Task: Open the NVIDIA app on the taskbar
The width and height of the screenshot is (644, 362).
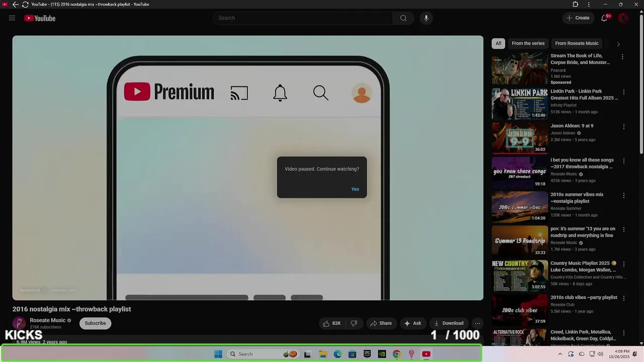Action: coord(382,354)
